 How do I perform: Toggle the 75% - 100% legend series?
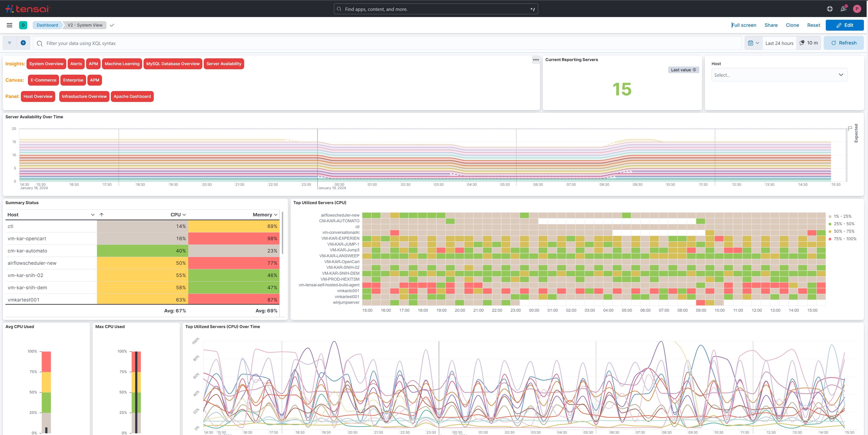pos(842,239)
